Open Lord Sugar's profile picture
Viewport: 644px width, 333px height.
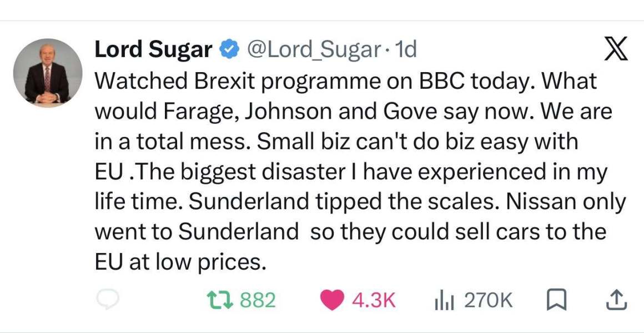pyautogui.click(x=48, y=73)
